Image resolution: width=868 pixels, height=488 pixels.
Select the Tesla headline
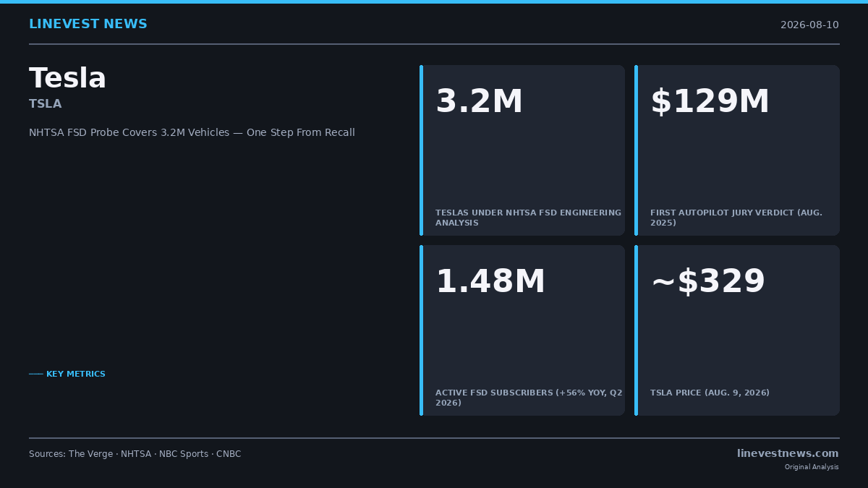coord(67,78)
